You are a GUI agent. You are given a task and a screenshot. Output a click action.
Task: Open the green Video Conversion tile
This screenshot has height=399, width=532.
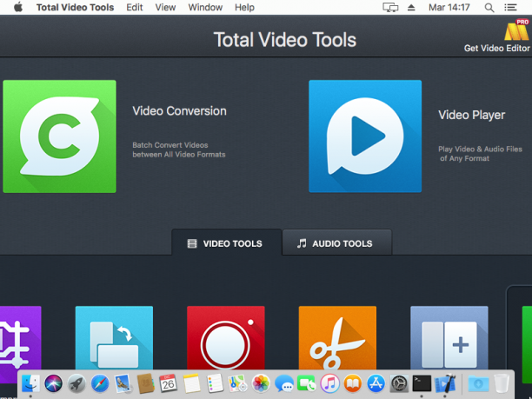(x=59, y=136)
